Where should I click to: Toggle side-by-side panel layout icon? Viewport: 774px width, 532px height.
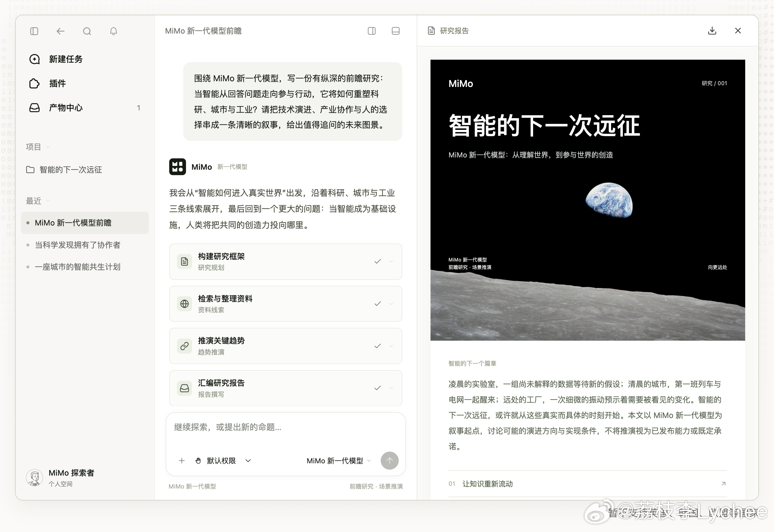tap(371, 31)
